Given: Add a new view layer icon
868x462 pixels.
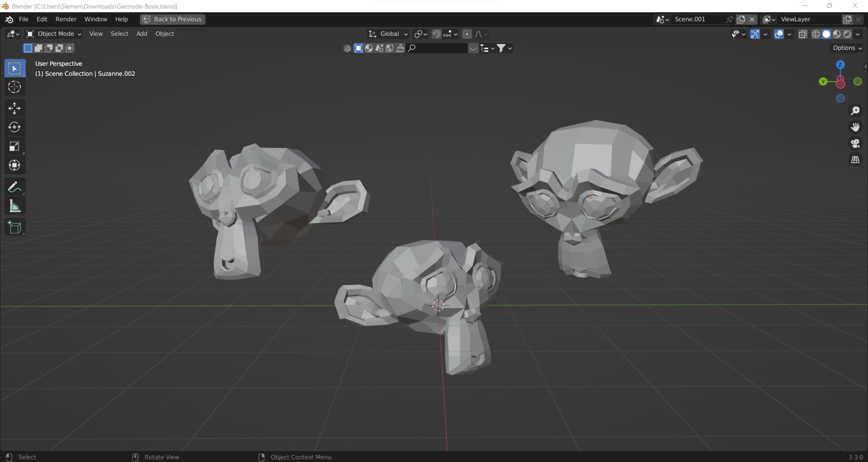Looking at the screenshot, I should click(x=847, y=19).
